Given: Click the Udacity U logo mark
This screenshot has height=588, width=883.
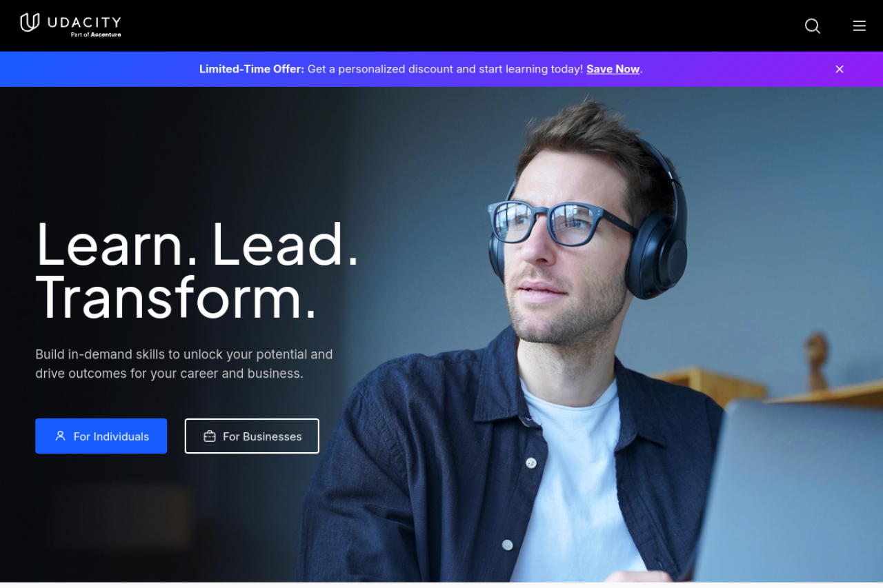Looking at the screenshot, I should click(30, 22).
